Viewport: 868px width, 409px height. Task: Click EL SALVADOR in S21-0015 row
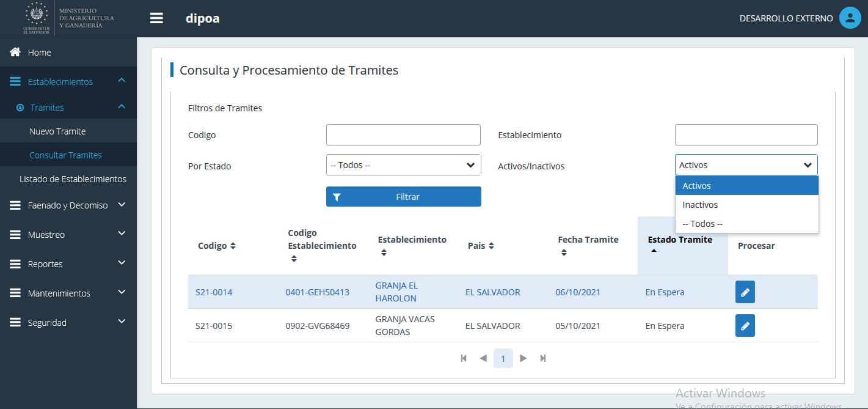[x=493, y=326]
